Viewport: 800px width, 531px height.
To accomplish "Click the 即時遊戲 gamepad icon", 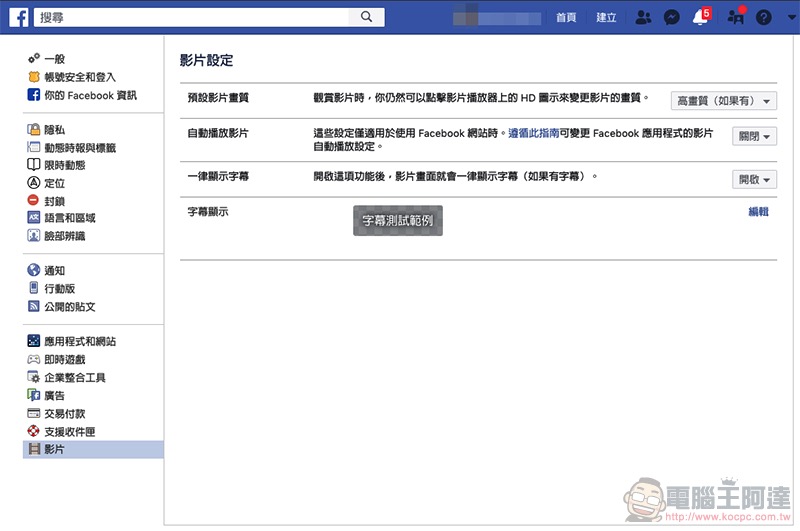I will (34, 359).
